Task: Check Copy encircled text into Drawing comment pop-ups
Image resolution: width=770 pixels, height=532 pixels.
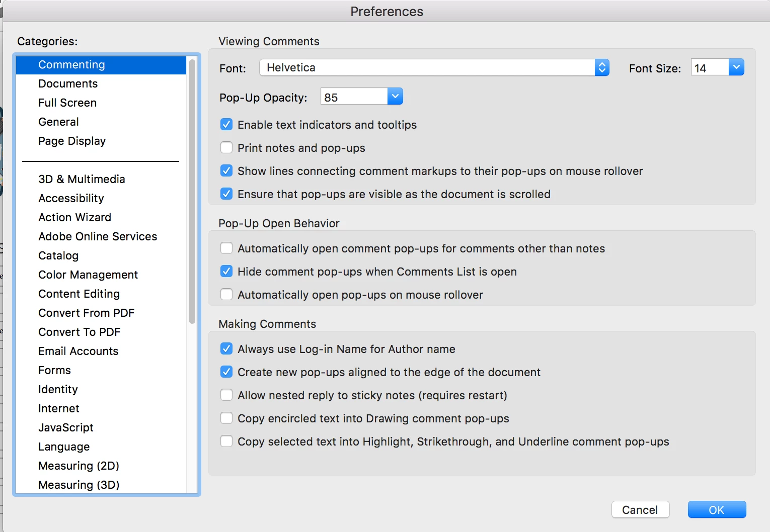Action: tap(226, 418)
